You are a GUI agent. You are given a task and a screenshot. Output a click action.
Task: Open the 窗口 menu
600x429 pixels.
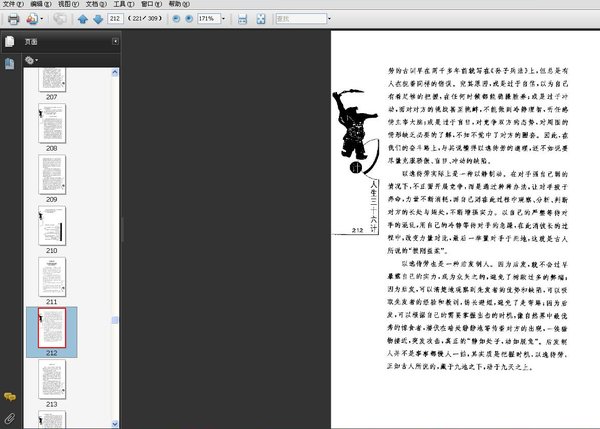pos(151,4)
